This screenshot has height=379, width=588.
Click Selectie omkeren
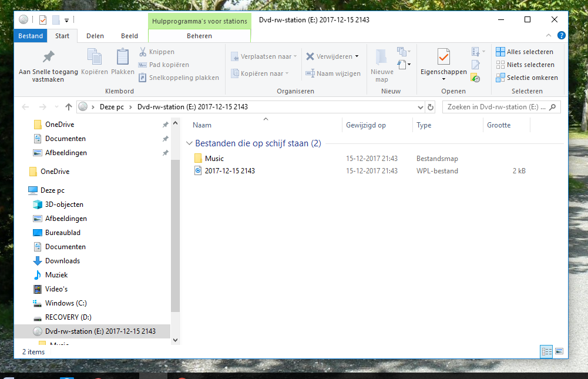pos(526,78)
